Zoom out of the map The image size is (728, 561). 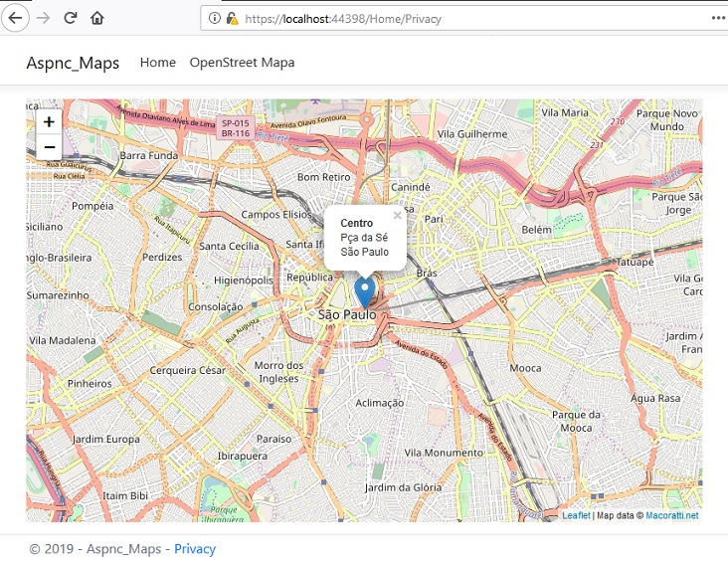49,147
